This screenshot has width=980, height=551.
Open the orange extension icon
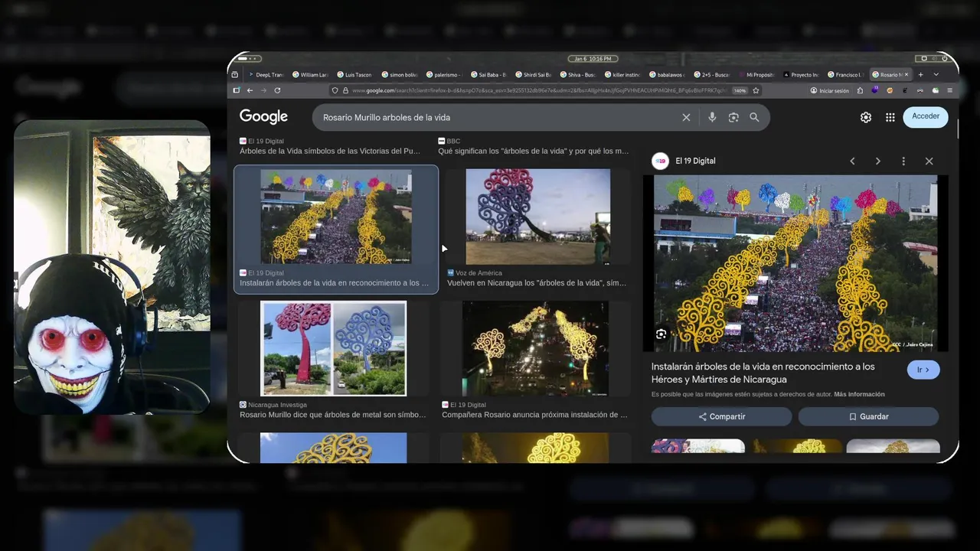[890, 90]
